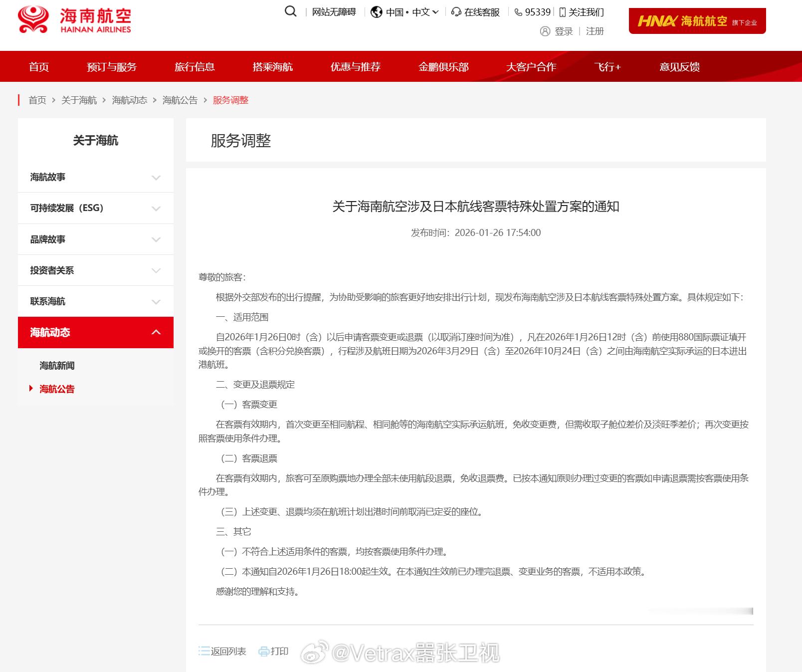Click the 网站无障碍 link
The height and width of the screenshot is (672, 802).
click(x=334, y=12)
